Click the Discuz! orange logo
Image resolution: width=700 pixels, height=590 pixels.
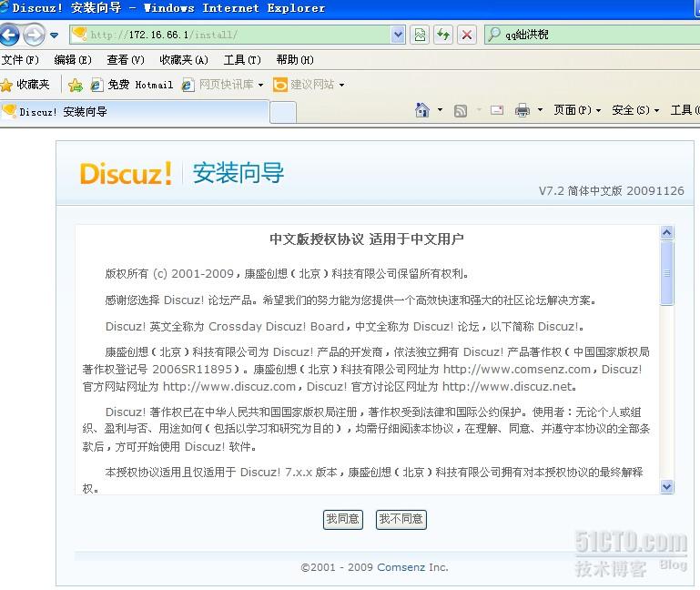tap(126, 173)
